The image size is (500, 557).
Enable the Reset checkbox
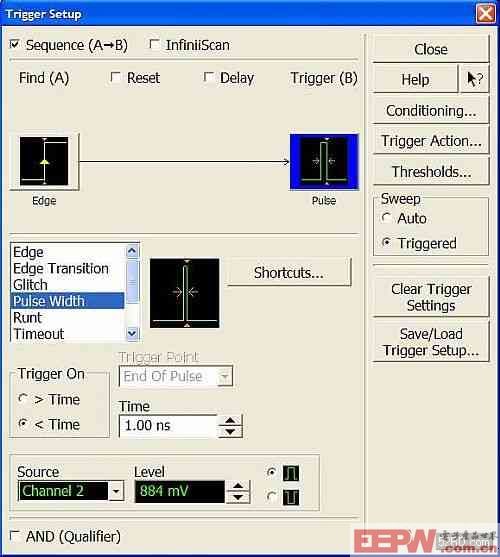pos(115,77)
